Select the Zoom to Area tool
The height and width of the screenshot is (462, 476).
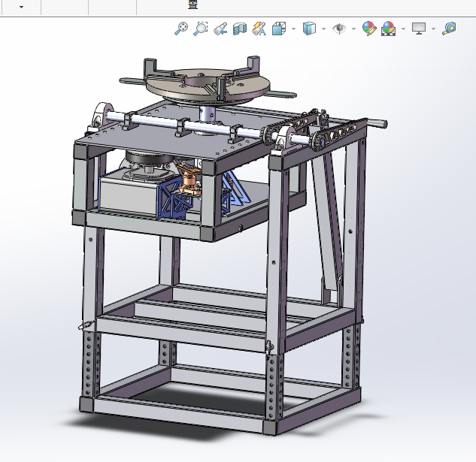click(x=201, y=29)
